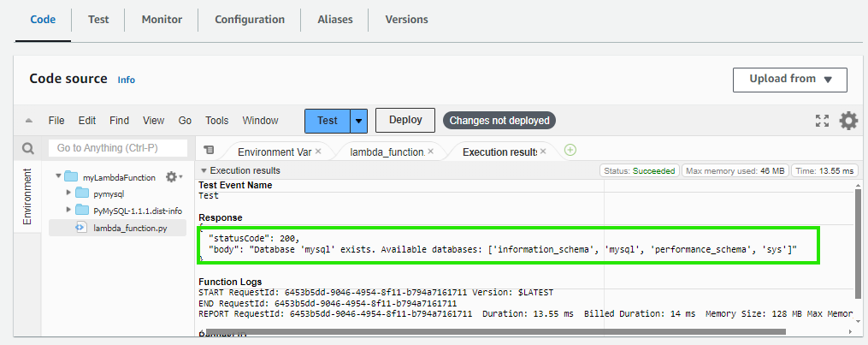This screenshot has width=868, height=345.
Task: Open the Tools menu
Action: click(216, 121)
